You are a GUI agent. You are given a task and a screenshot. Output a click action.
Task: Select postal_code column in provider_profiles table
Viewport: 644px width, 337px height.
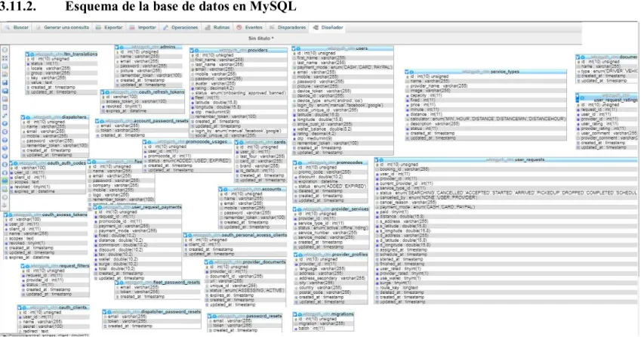[x=331, y=292]
